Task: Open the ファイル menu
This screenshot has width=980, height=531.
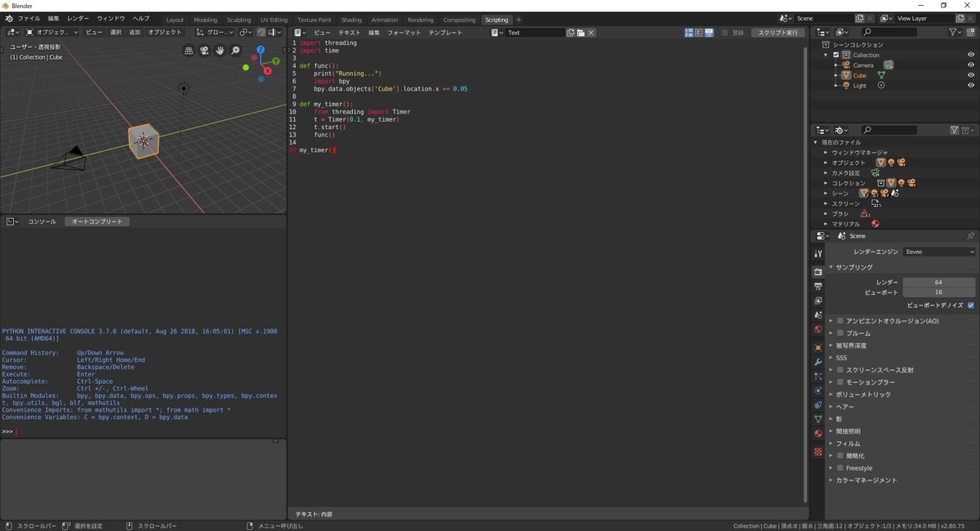Action: coord(29,19)
